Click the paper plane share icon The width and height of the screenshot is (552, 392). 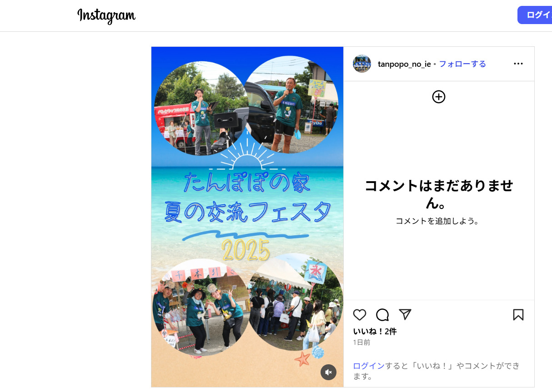(x=405, y=314)
